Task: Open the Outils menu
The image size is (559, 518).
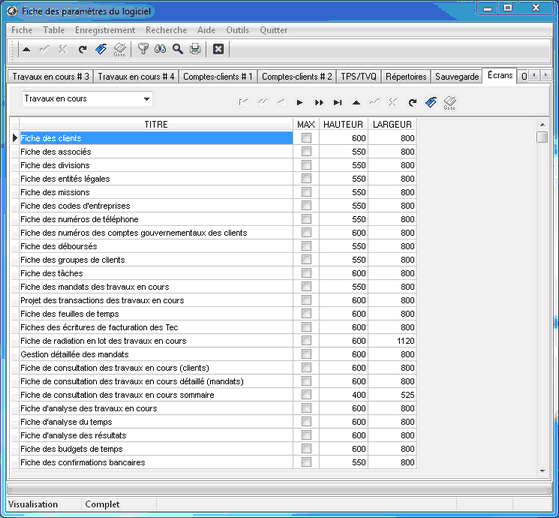Action: coord(237,30)
